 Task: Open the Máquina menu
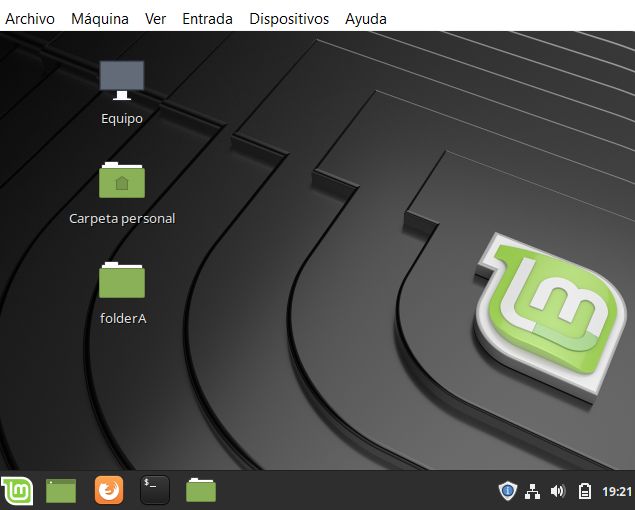(100, 19)
